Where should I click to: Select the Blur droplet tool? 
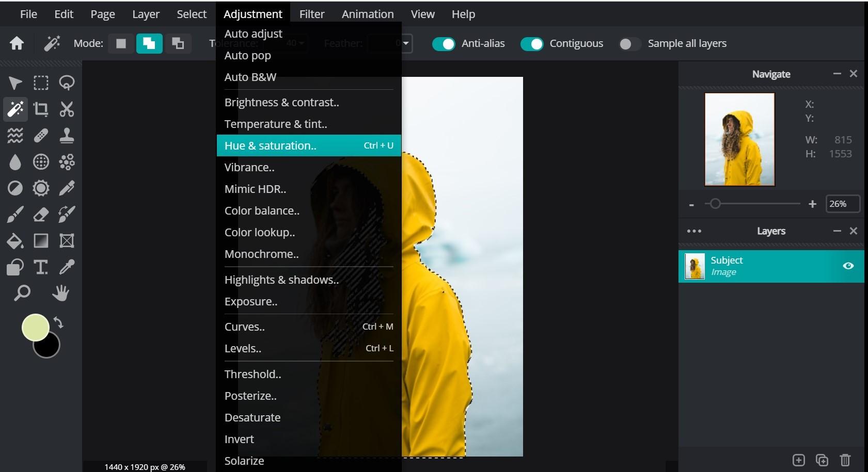click(15, 162)
